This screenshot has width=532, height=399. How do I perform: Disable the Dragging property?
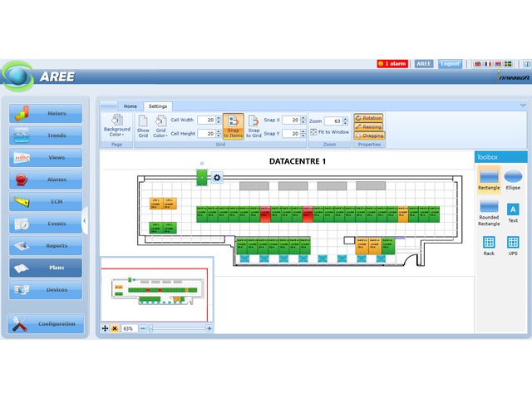click(368, 135)
